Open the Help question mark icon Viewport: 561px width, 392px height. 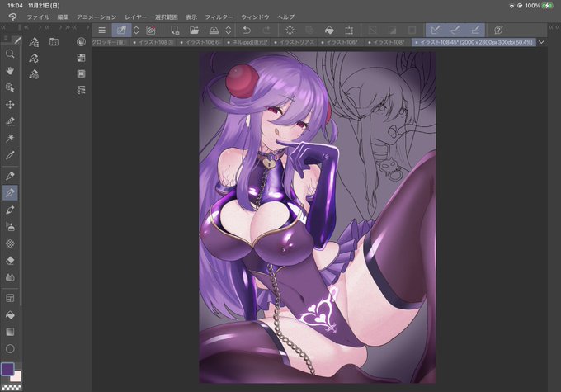498,30
